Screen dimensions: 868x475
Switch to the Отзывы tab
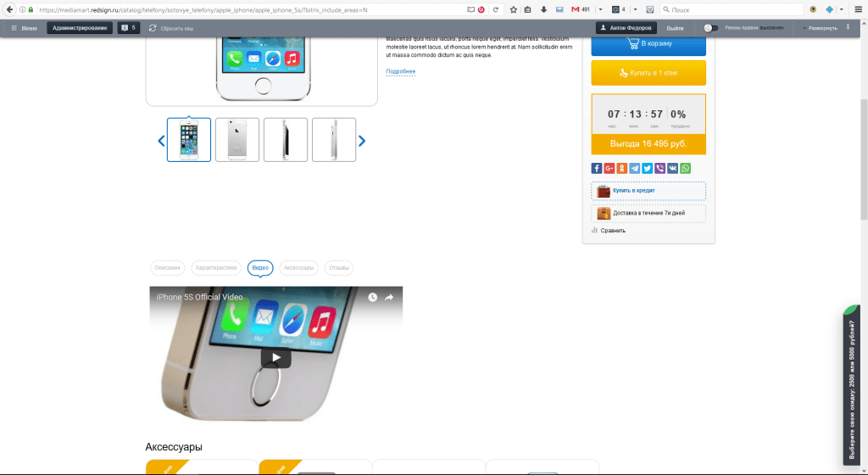339,268
